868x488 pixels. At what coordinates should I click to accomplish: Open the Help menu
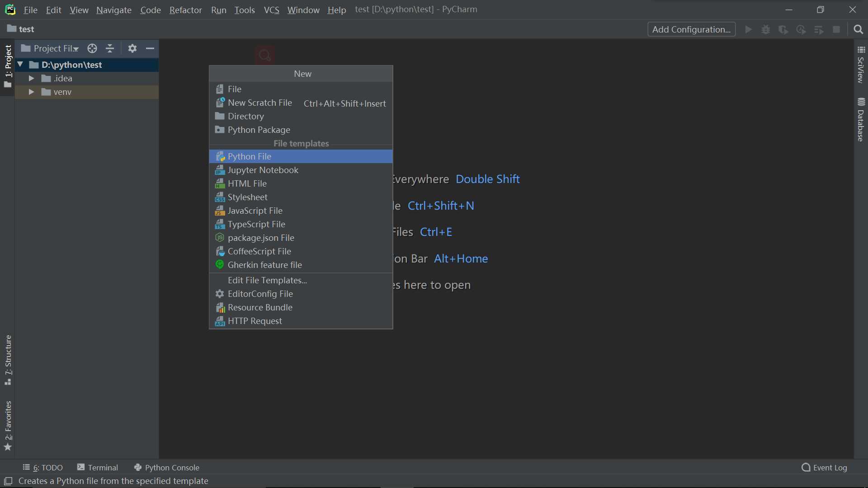(336, 9)
